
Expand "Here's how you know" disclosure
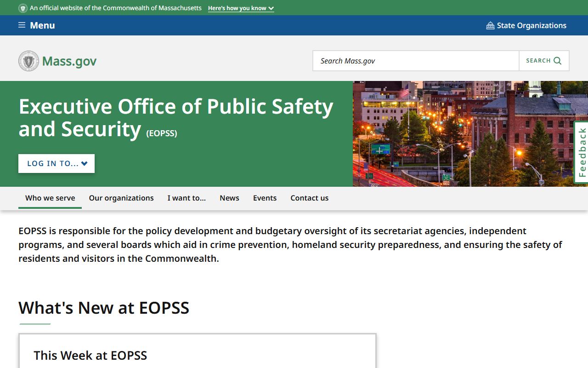[241, 8]
